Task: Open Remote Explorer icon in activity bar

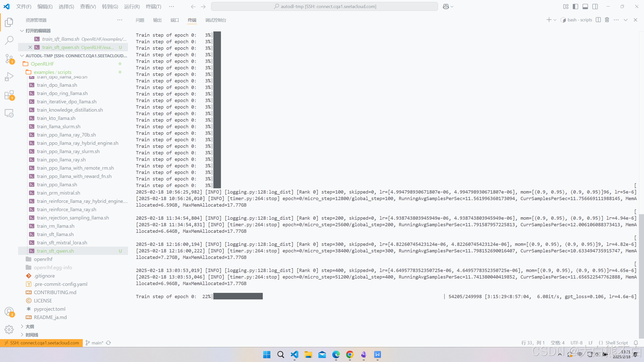Action: (9, 113)
